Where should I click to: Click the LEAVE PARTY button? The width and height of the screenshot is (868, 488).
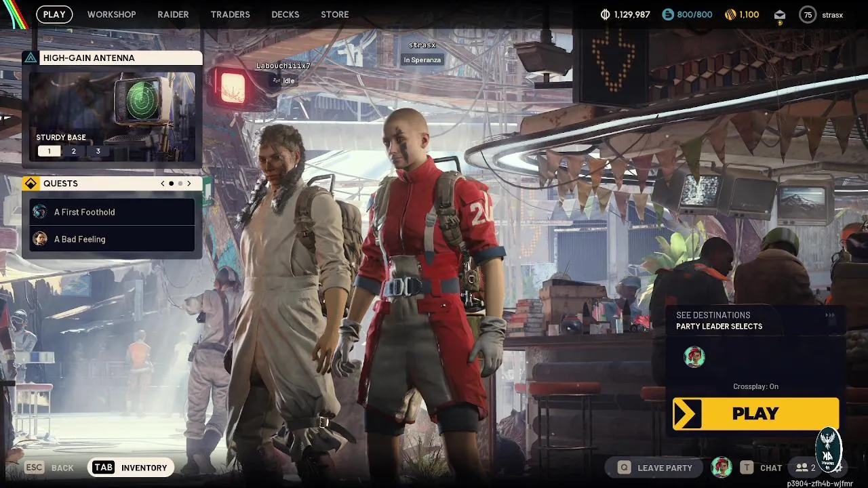(654, 468)
